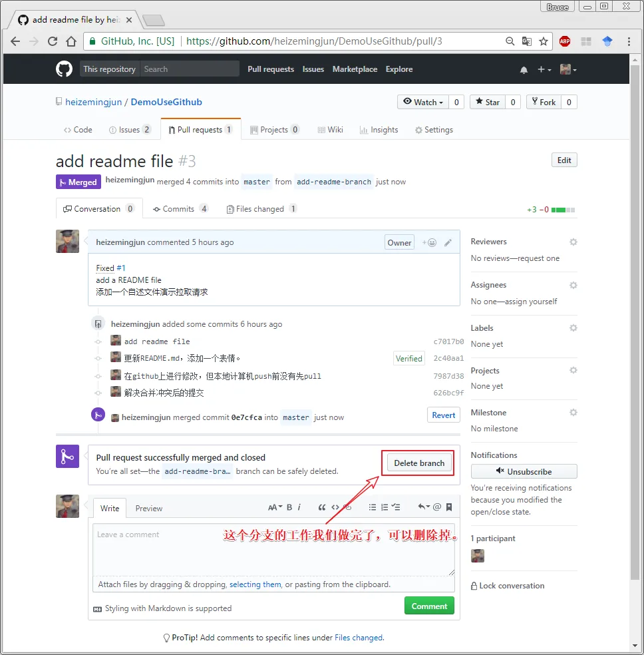Expand the plus create-new dropdown
The width and height of the screenshot is (644, 655).
coord(544,69)
